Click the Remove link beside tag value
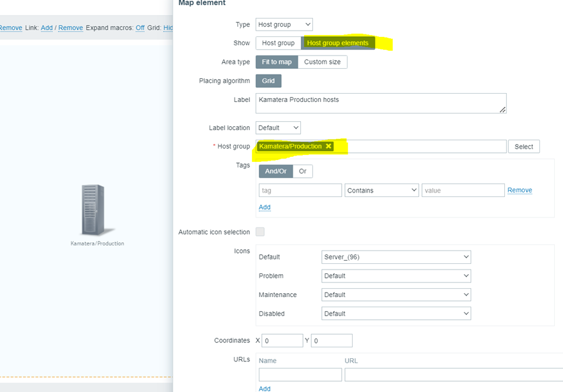The width and height of the screenshot is (563, 392). tap(520, 191)
